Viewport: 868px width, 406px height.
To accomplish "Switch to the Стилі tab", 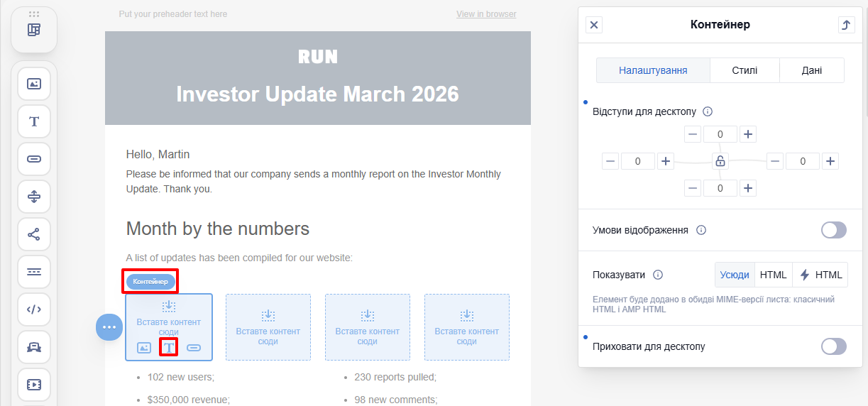I will [745, 70].
